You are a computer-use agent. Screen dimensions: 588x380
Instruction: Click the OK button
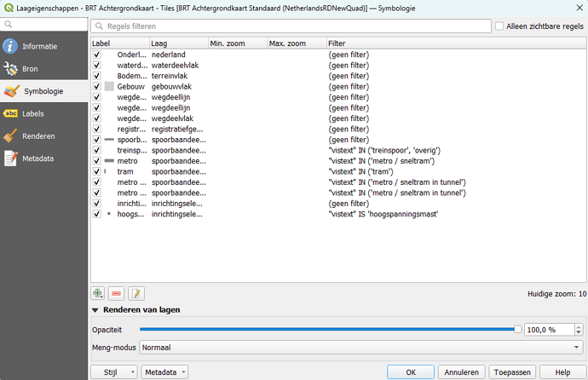point(411,372)
